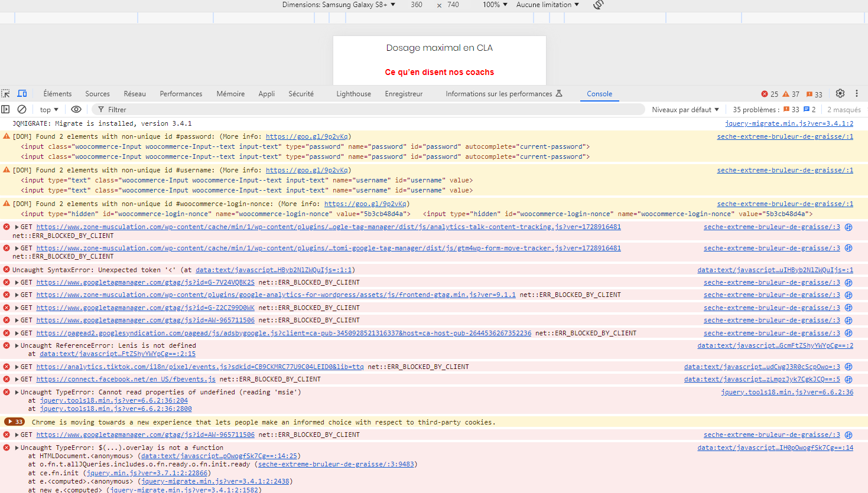Toggle the device toolbar icon
The image size is (868, 493).
click(22, 93)
